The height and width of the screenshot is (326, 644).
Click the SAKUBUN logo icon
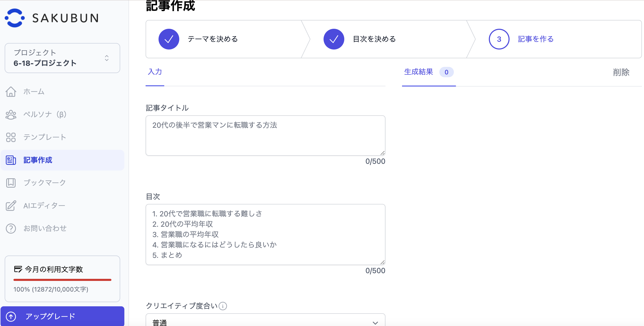pos(15,18)
